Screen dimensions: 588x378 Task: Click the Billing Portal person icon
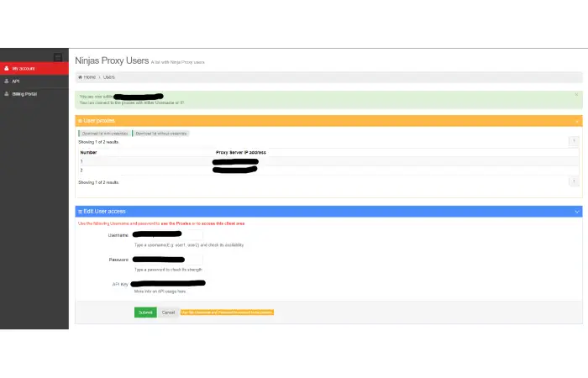point(7,94)
